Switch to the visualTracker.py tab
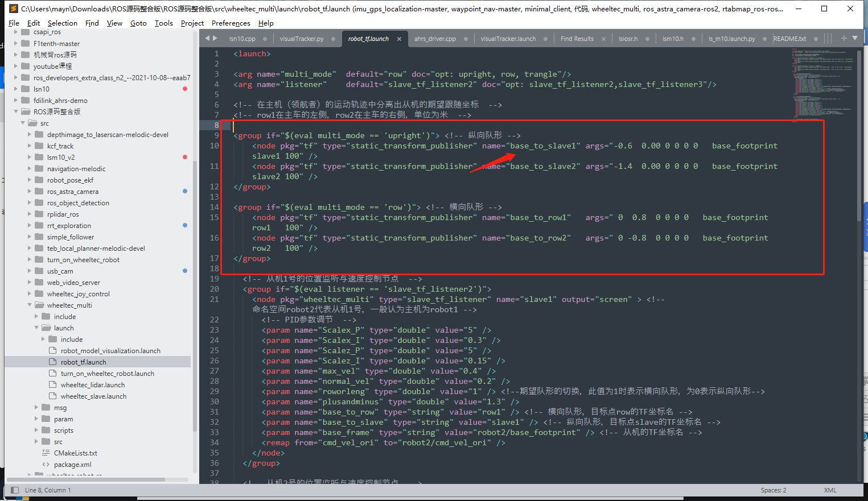868x501 pixels. point(302,39)
